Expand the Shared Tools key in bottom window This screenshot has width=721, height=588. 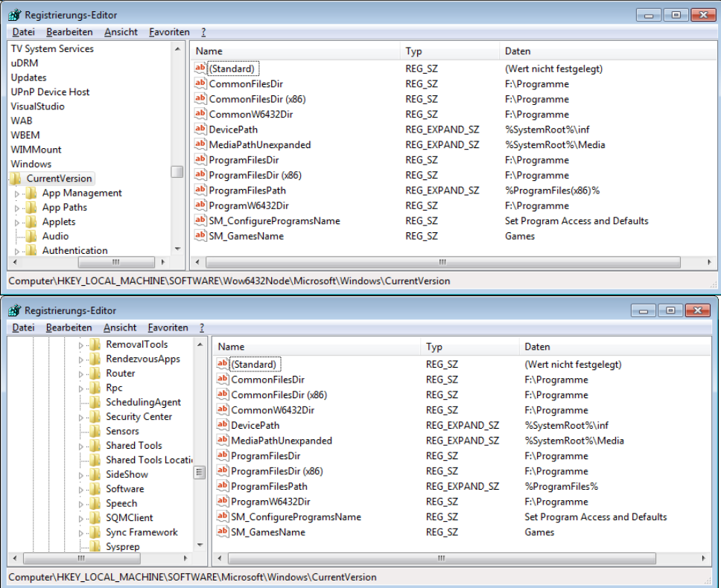pos(81,447)
